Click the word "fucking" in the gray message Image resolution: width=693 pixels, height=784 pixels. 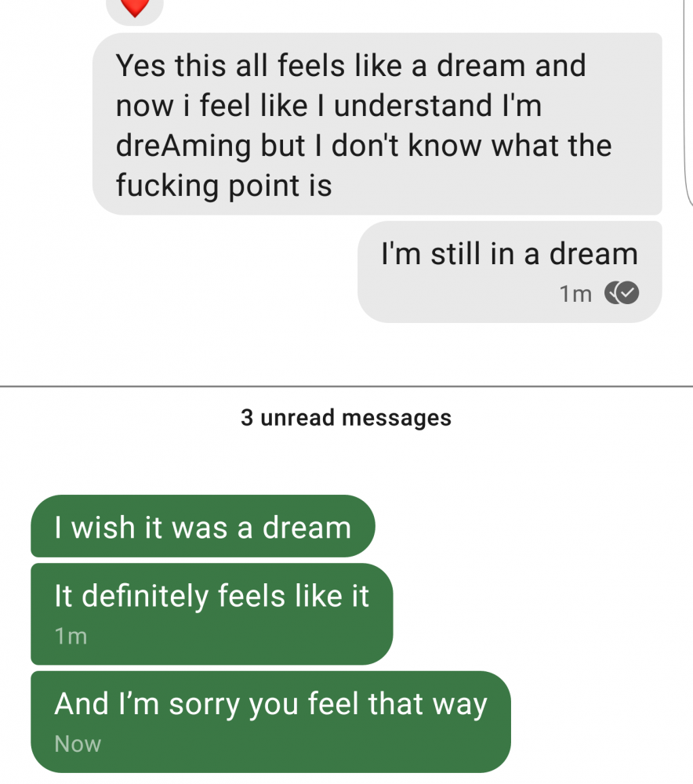tap(167, 187)
